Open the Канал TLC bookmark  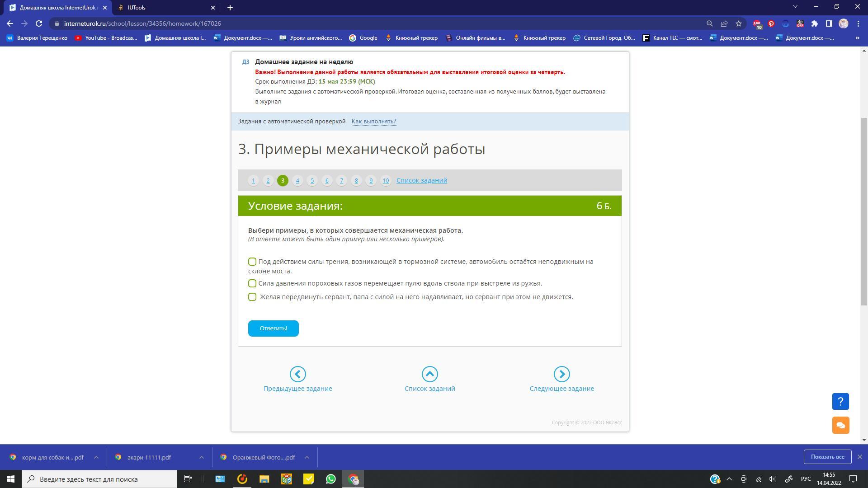click(x=673, y=38)
